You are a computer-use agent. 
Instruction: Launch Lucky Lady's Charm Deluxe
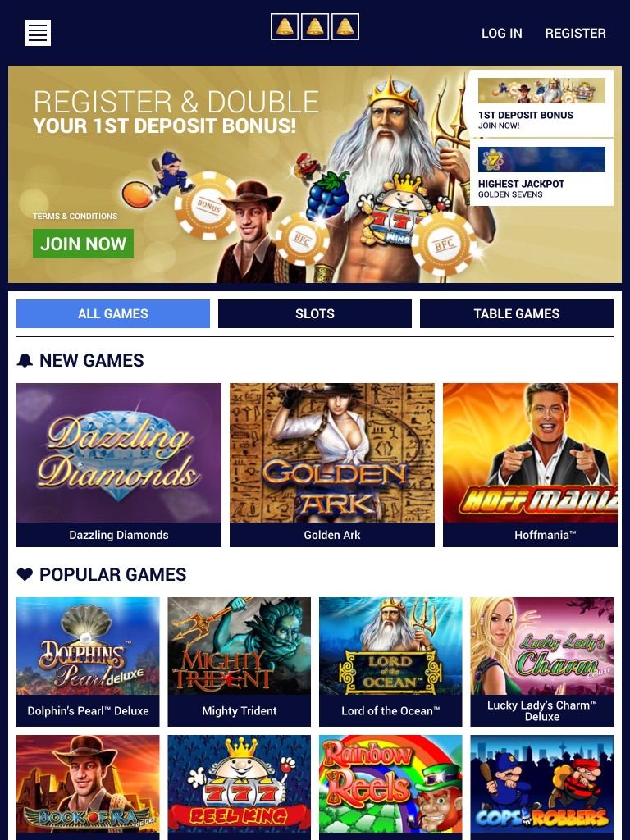point(541,662)
